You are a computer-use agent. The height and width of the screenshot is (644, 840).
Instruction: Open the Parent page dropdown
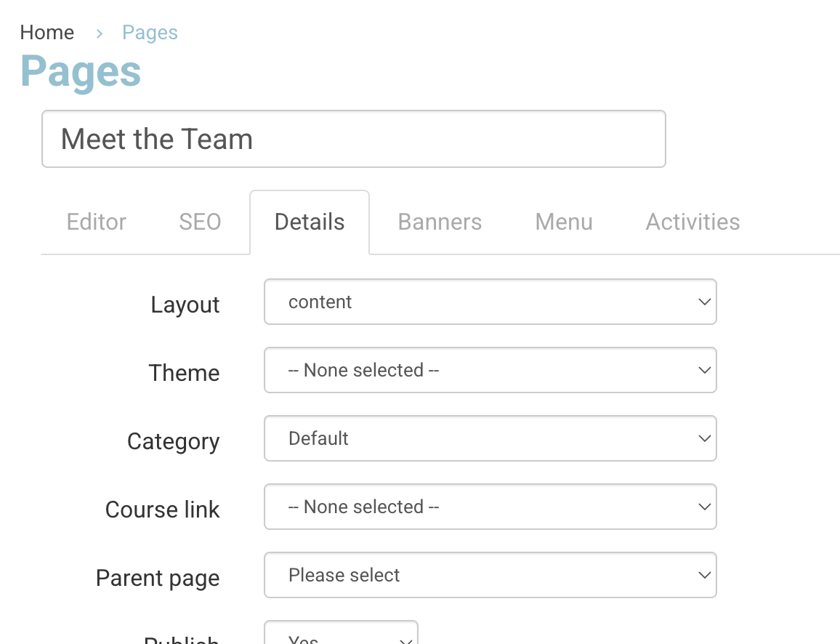(x=490, y=575)
